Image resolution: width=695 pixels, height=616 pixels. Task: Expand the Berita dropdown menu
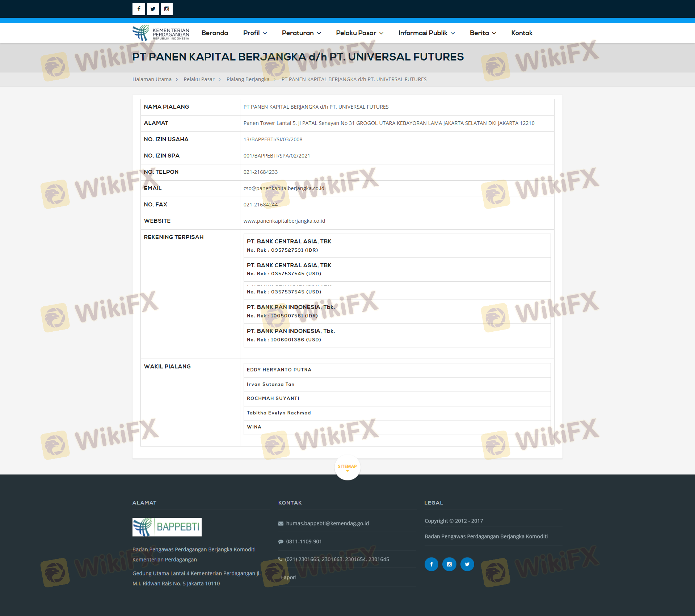pos(483,33)
